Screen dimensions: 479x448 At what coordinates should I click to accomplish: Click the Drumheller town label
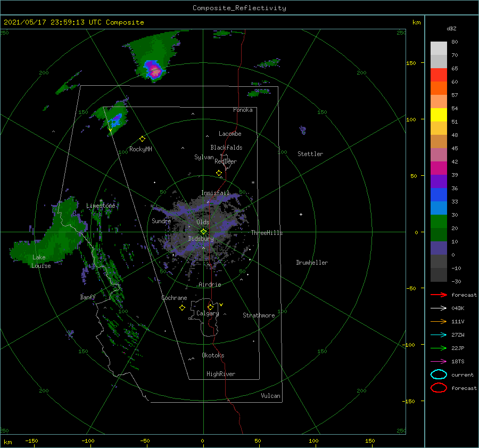point(312,263)
